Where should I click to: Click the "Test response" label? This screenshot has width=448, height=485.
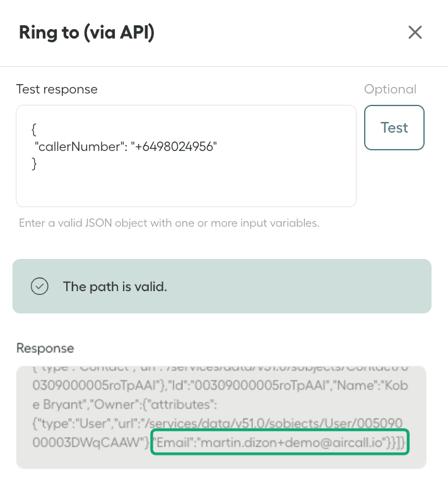[57, 89]
